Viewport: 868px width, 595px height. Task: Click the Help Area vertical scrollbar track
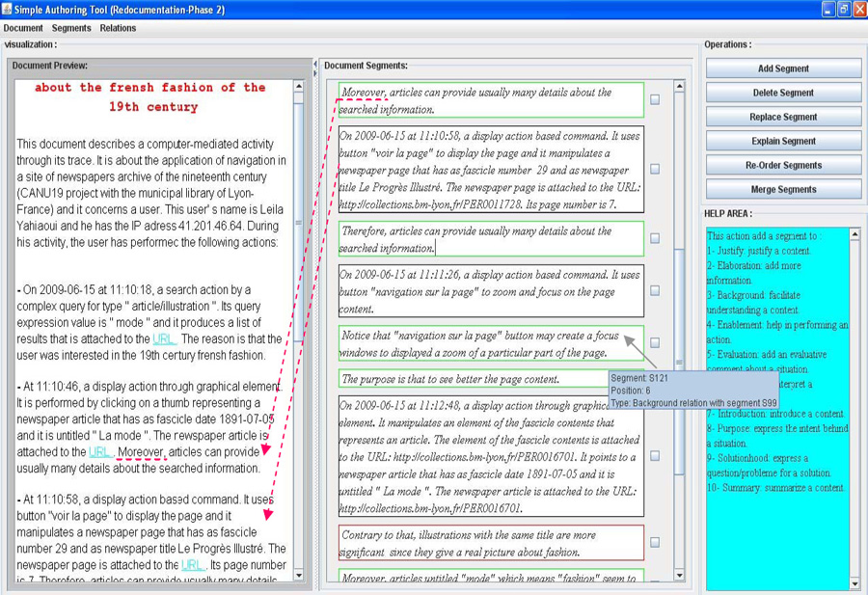click(854, 409)
